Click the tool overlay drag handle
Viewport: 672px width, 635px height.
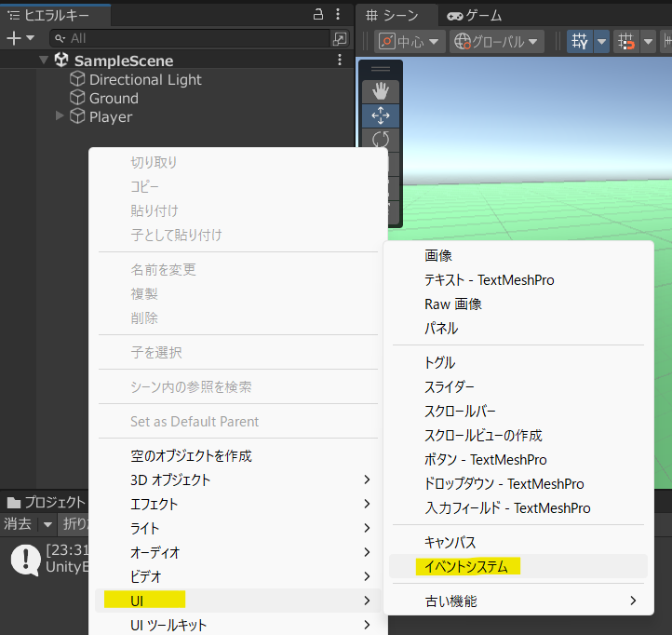click(x=381, y=69)
